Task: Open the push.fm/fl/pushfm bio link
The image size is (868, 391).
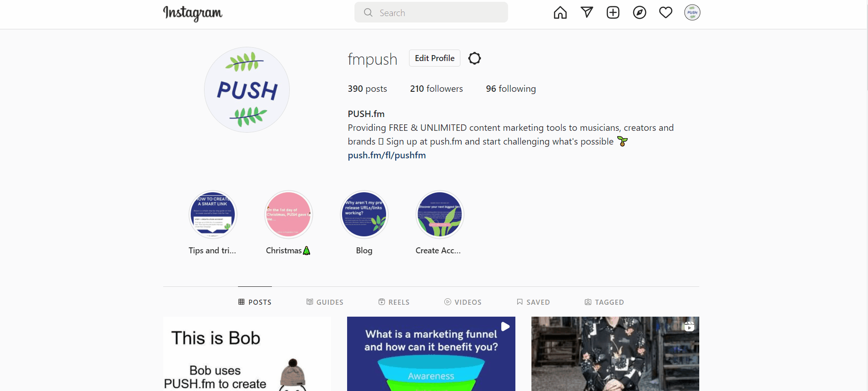Action: (387, 155)
